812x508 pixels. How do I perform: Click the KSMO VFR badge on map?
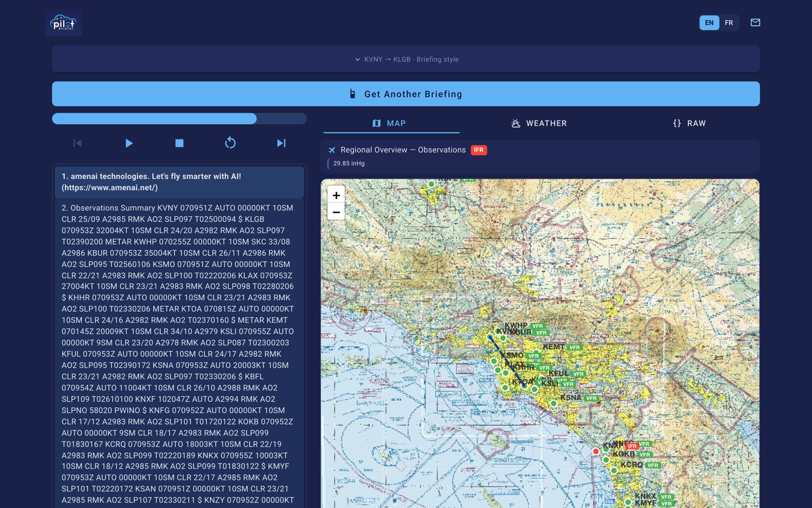533,356
